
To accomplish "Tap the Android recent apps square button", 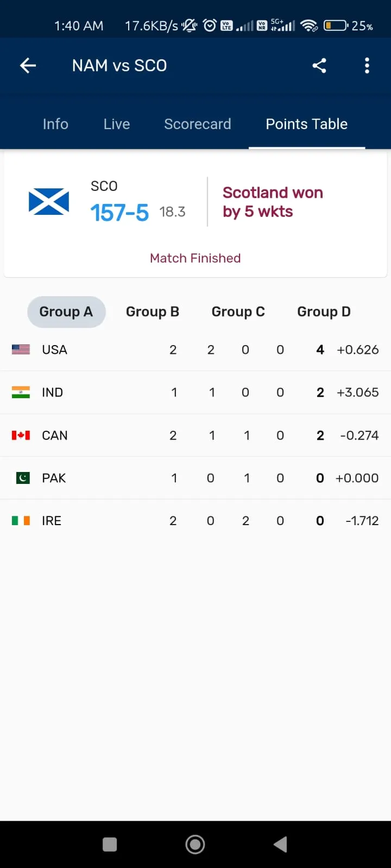I will (x=110, y=844).
